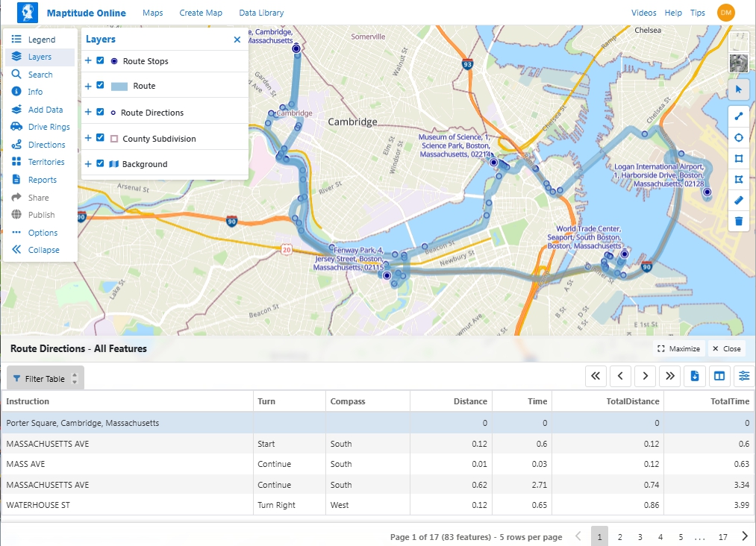Activate the line drawing tool
Viewport: 756px width, 546px height.
[739, 116]
